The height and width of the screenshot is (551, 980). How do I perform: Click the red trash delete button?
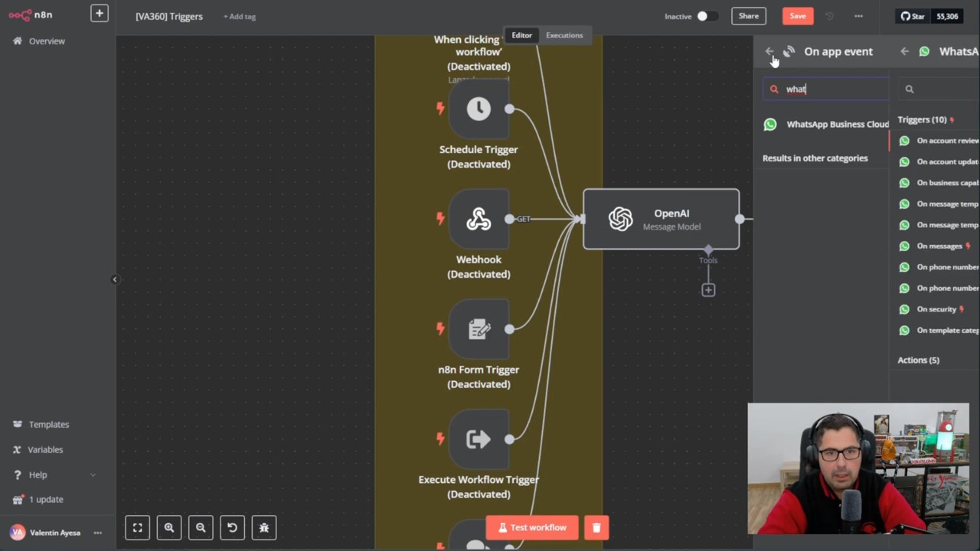(x=596, y=527)
